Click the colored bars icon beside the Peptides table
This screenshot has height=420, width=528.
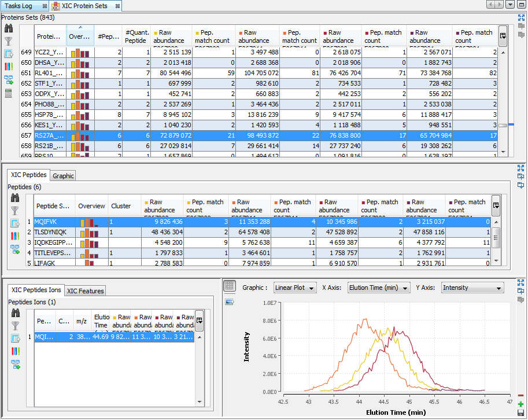click(x=15, y=236)
